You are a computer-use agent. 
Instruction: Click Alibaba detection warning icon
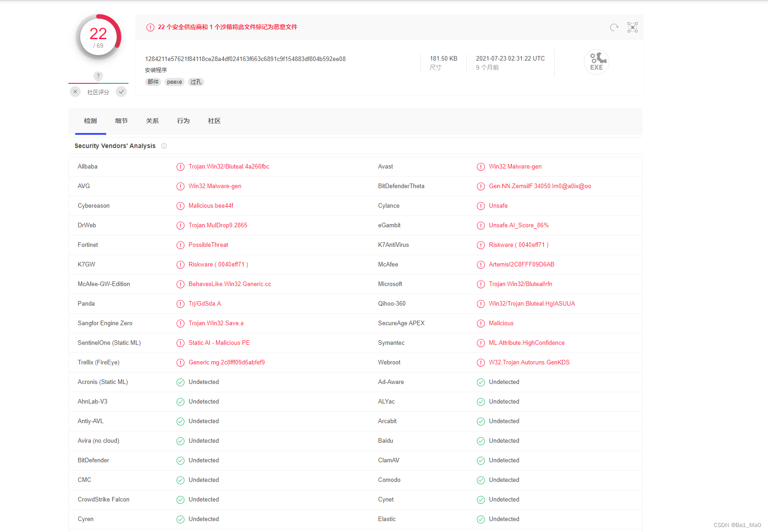click(180, 167)
